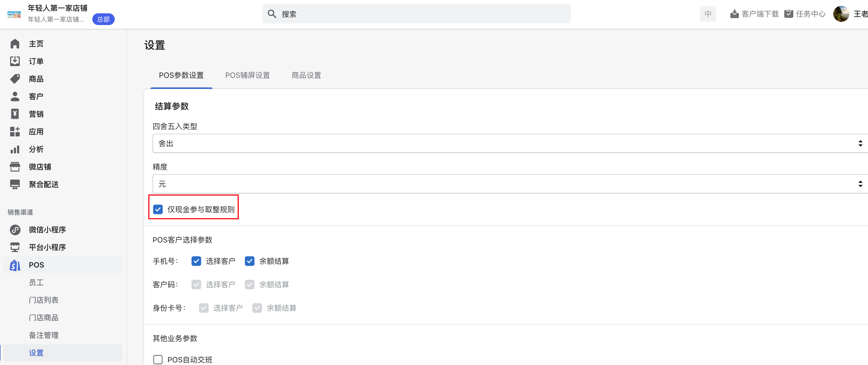This screenshot has height=365, width=868.
Task: Click 订单 label in sidebar
Action: tap(36, 61)
